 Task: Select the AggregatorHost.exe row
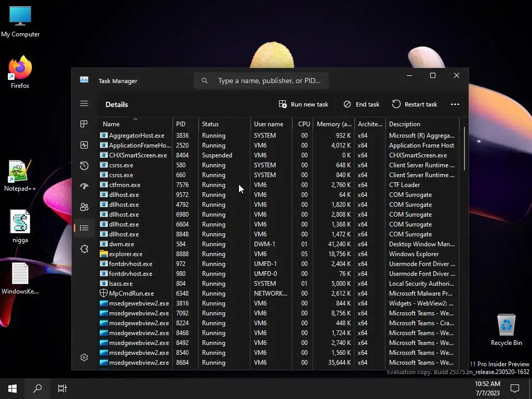point(279,136)
